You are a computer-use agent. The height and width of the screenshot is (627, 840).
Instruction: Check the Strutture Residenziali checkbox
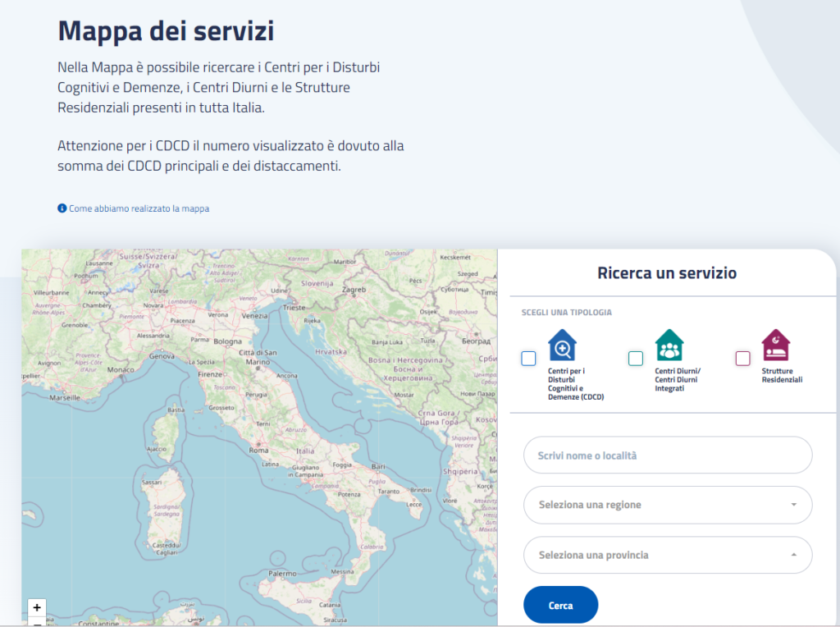coord(743,358)
